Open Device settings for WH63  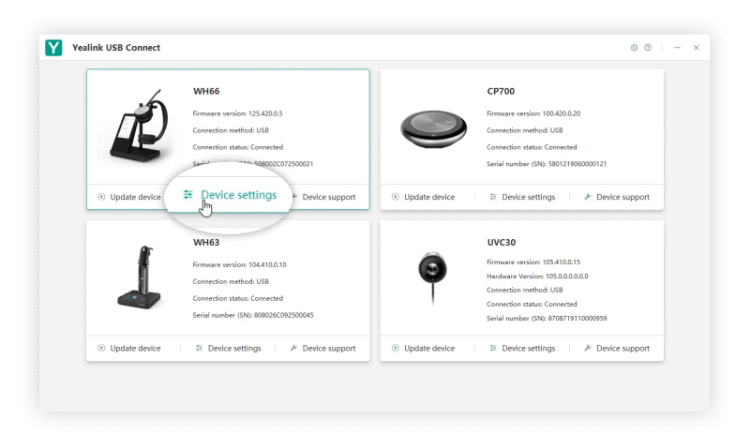228,348
